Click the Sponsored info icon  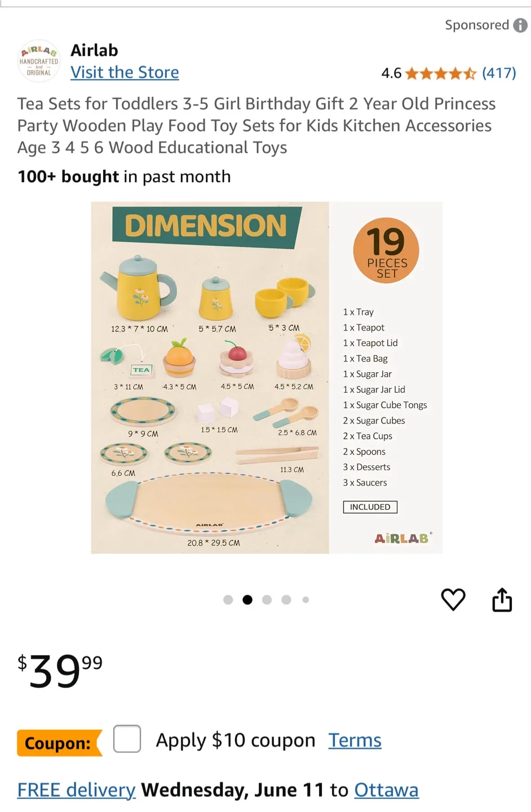pyautogui.click(x=521, y=25)
